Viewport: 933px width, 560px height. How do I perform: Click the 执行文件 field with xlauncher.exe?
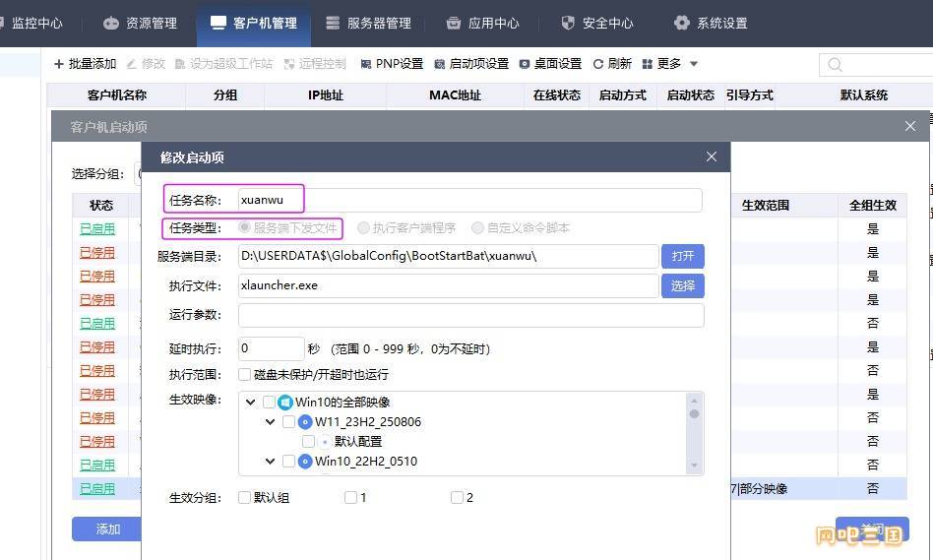click(448, 285)
